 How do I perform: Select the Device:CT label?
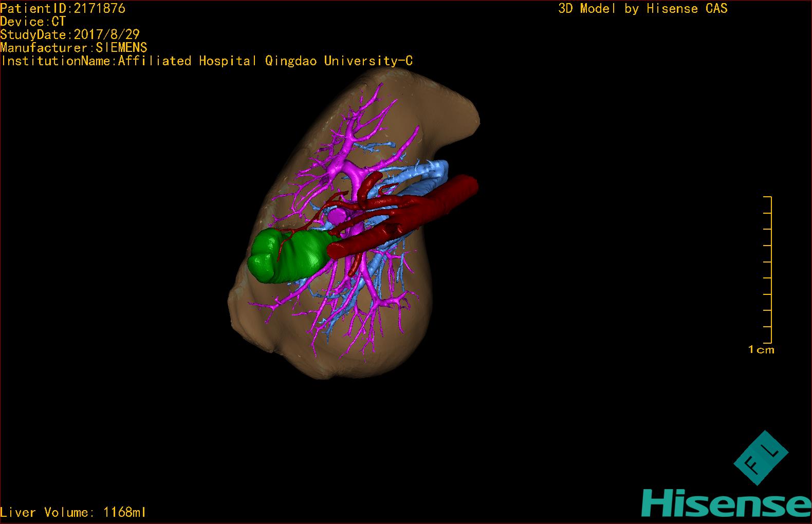(33, 22)
